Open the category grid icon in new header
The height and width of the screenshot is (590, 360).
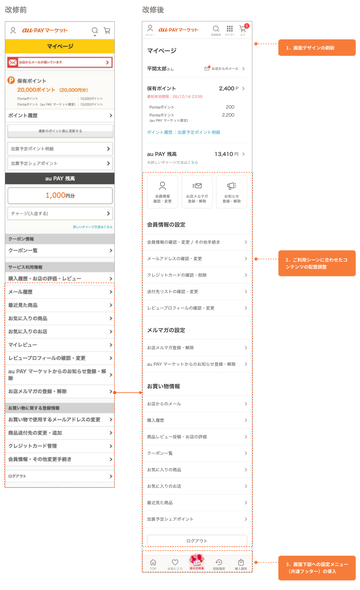tap(229, 29)
